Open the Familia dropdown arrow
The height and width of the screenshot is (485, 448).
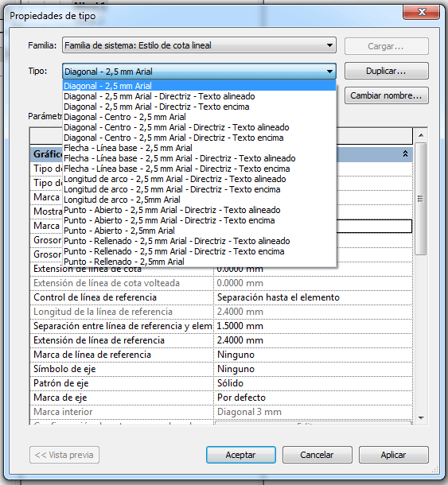coord(329,45)
